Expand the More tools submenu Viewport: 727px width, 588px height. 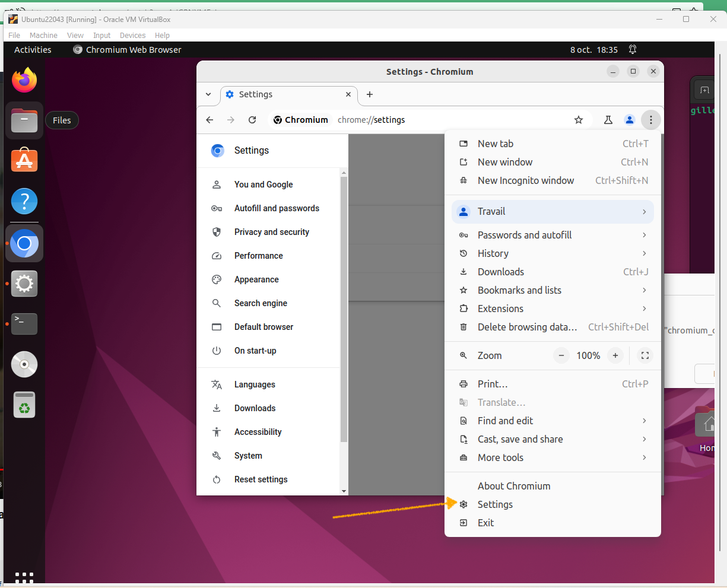[x=553, y=457]
